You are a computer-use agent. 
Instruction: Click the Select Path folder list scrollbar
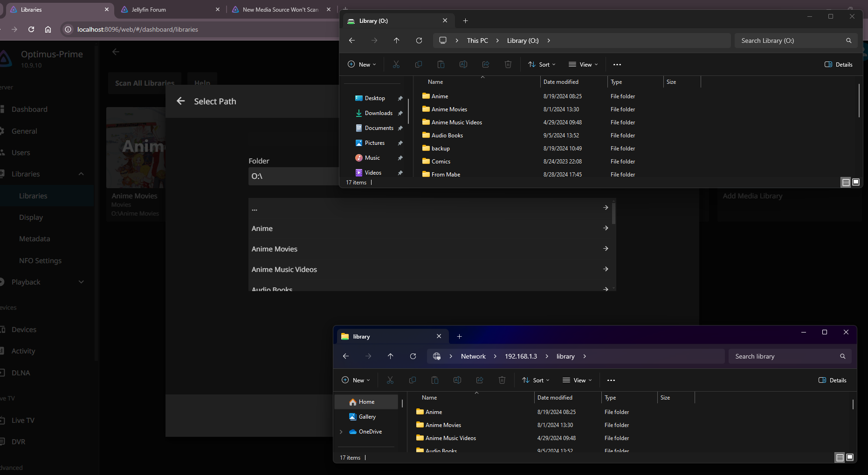pyautogui.click(x=613, y=213)
